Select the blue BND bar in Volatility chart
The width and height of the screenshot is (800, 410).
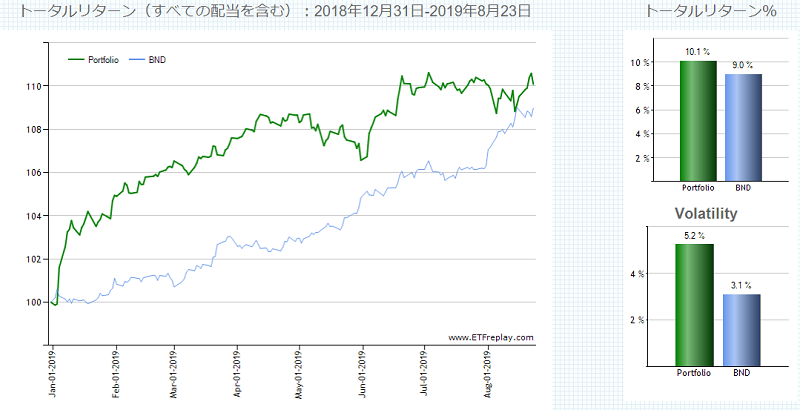[x=742, y=330]
